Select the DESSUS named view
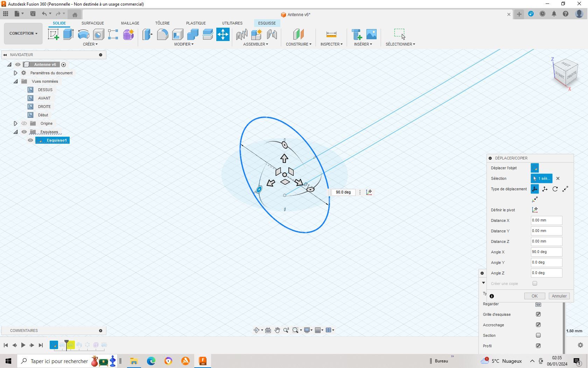588x368 pixels. click(45, 90)
